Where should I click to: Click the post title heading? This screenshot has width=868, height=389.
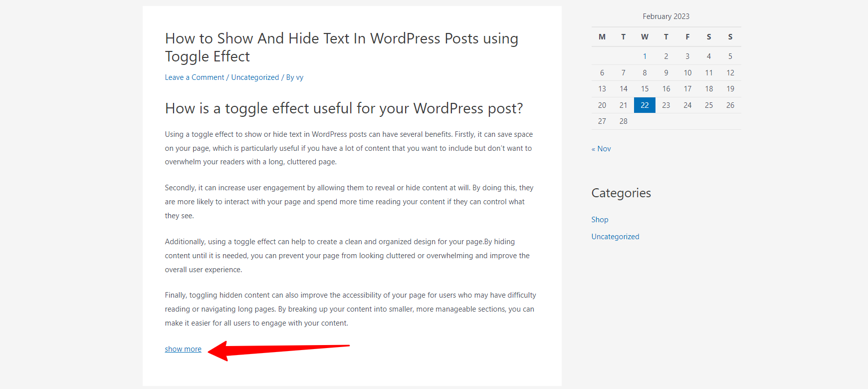click(x=342, y=47)
